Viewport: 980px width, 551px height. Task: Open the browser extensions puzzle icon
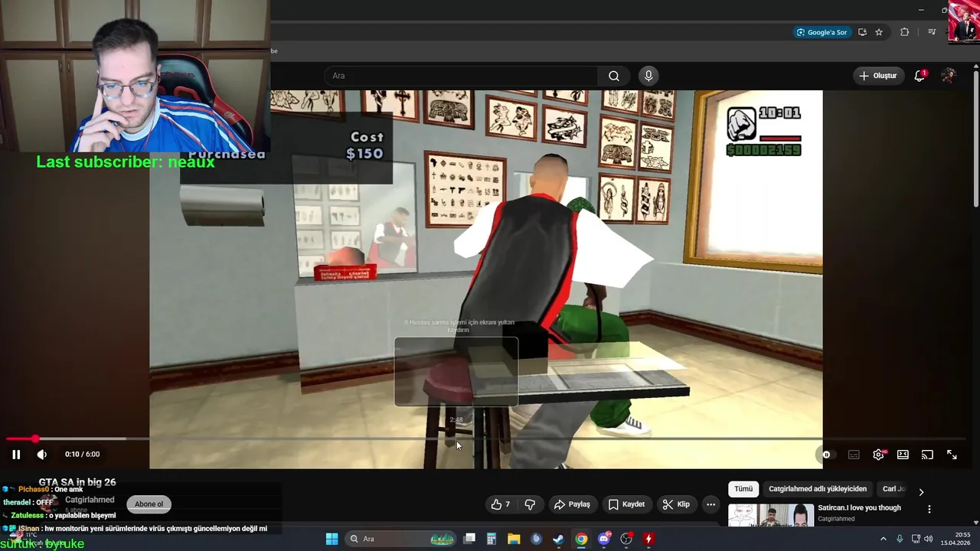coord(905,32)
